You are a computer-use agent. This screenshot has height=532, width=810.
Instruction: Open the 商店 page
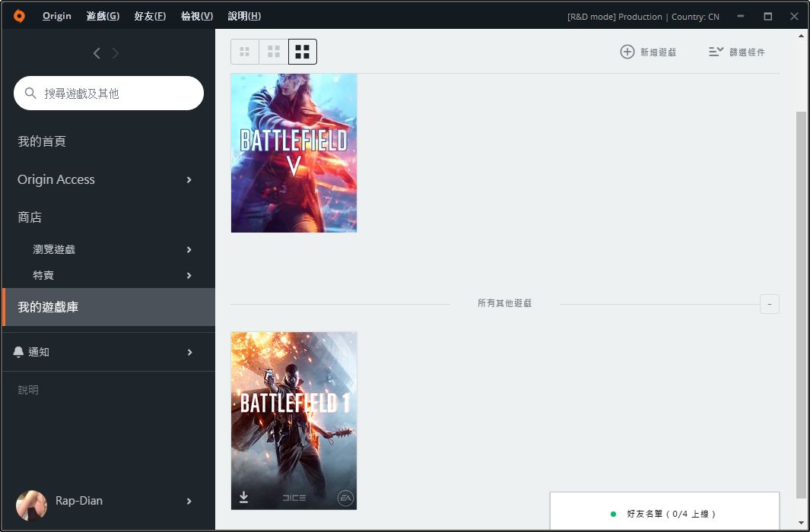30,217
